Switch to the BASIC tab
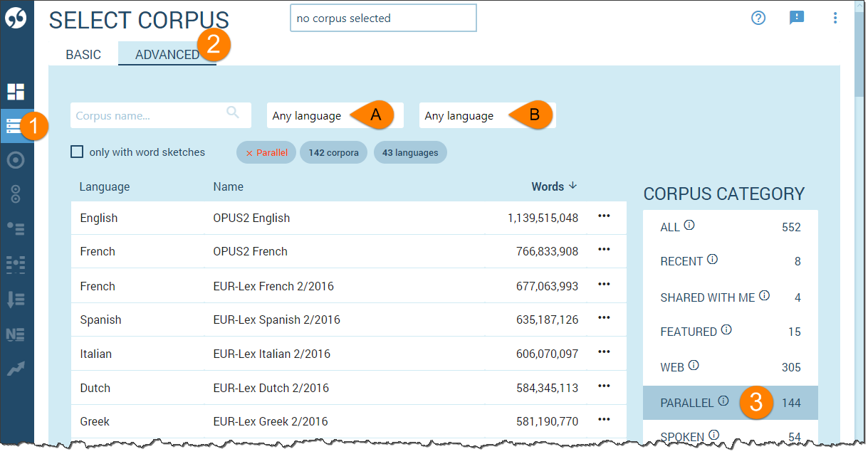Image resolution: width=868 pixels, height=454 pixels. 83,53
